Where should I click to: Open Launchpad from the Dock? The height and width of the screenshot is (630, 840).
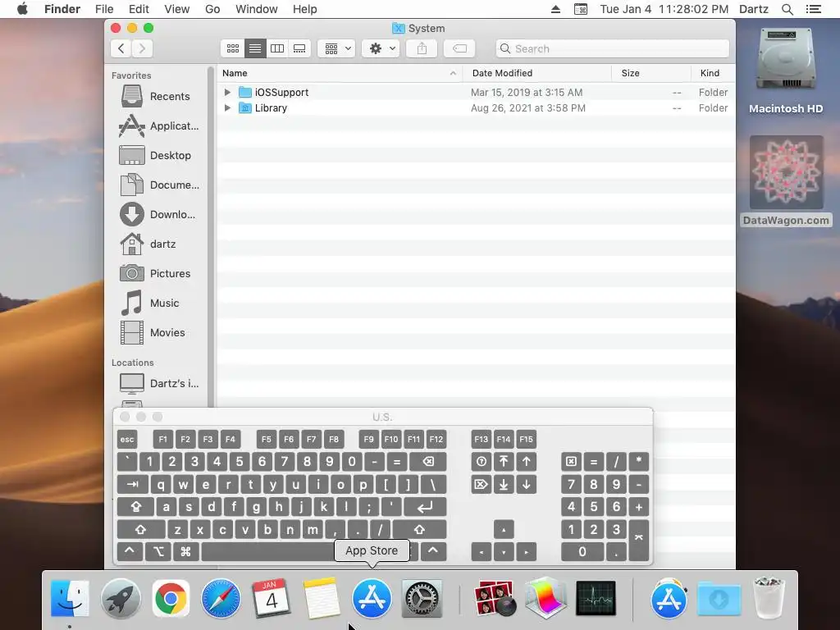pyautogui.click(x=121, y=598)
